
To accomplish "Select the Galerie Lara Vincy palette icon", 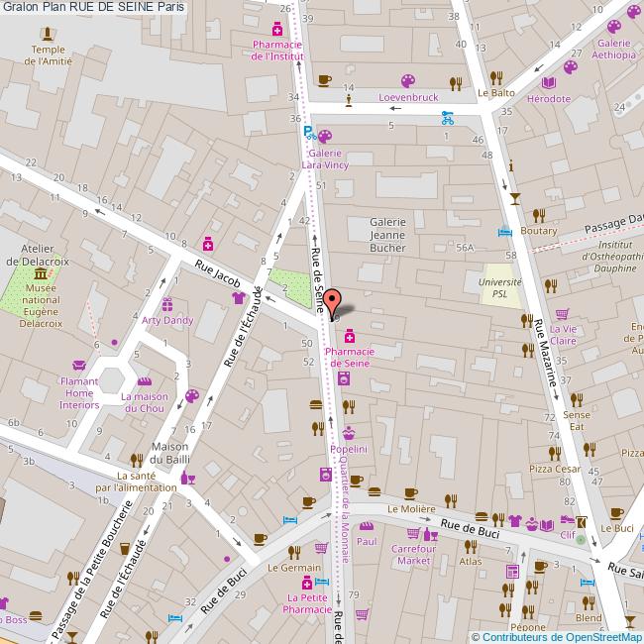I will (325, 138).
